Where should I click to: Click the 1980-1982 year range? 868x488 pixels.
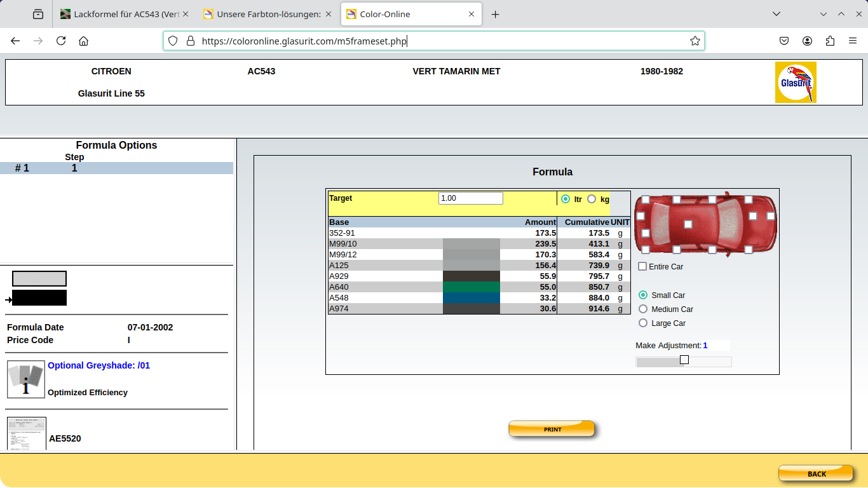[x=661, y=71]
